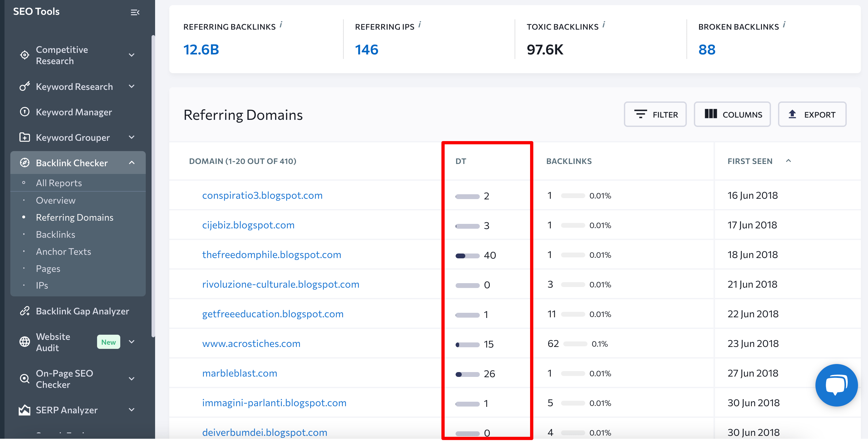The height and width of the screenshot is (441, 868).
Task: Select the Website Audit globe icon
Action: (24, 342)
